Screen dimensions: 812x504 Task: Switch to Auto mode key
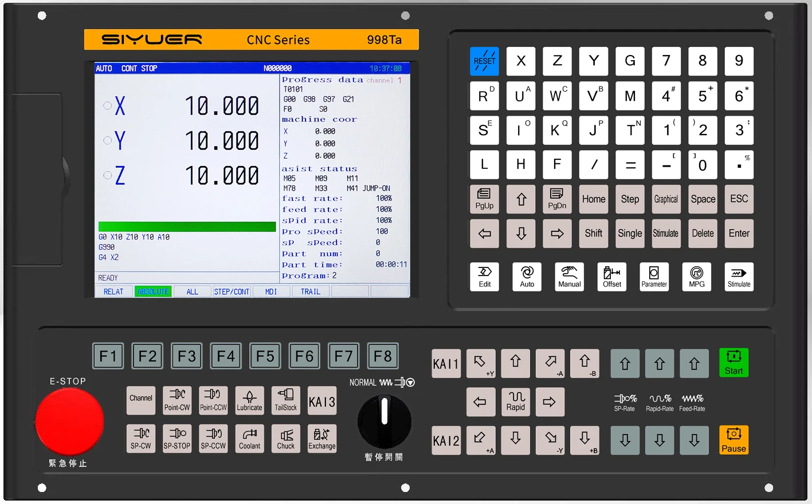[x=527, y=277]
